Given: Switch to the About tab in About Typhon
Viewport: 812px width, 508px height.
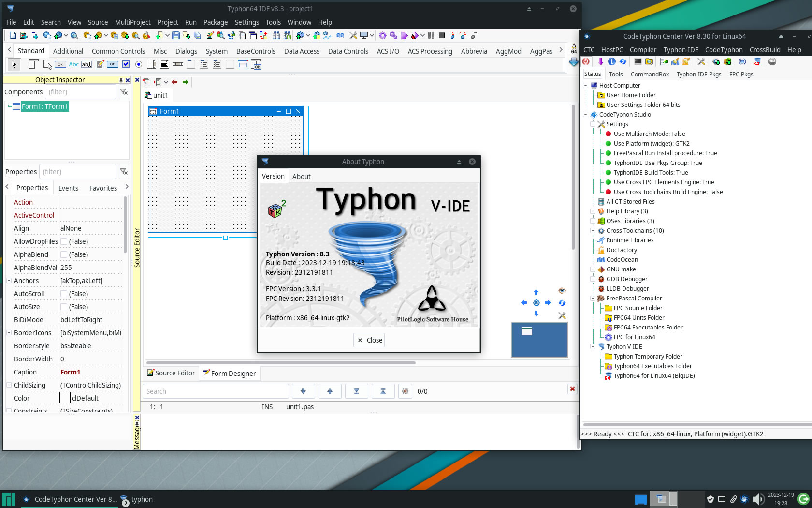Looking at the screenshot, I should tap(301, 177).
